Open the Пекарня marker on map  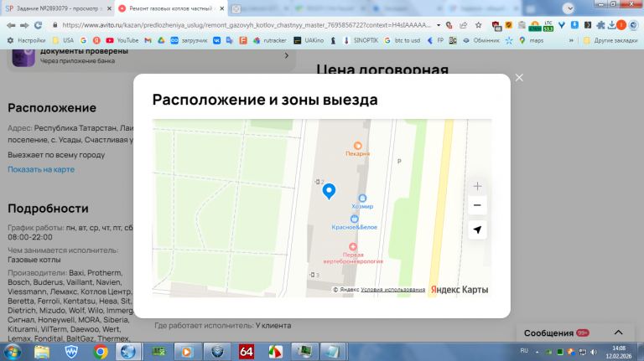tap(358, 149)
